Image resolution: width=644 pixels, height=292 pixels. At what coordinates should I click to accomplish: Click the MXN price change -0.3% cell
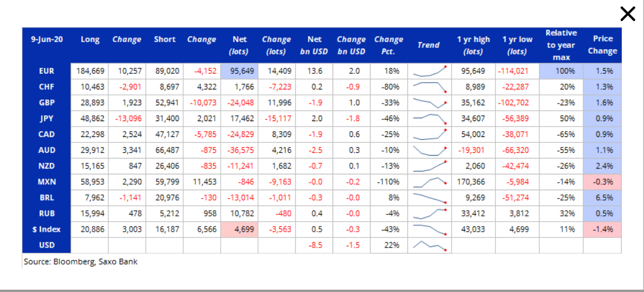click(602, 182)
